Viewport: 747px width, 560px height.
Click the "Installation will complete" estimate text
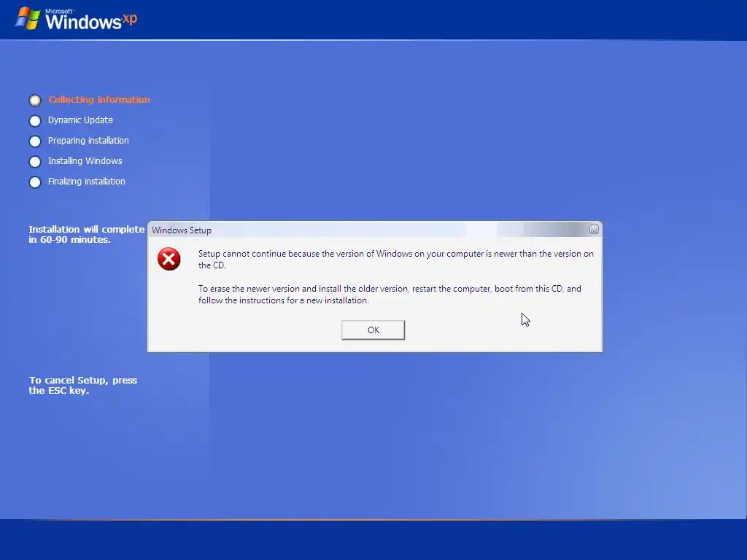pos(86,234)
